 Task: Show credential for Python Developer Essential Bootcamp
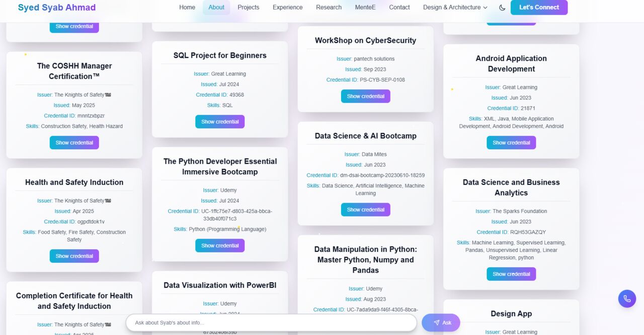(220, 245)
